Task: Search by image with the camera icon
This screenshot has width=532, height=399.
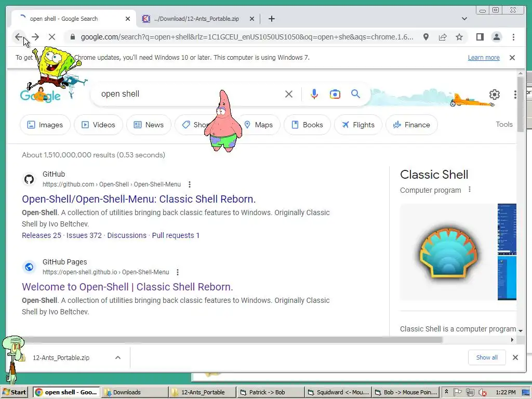Action: coord(335,94)
